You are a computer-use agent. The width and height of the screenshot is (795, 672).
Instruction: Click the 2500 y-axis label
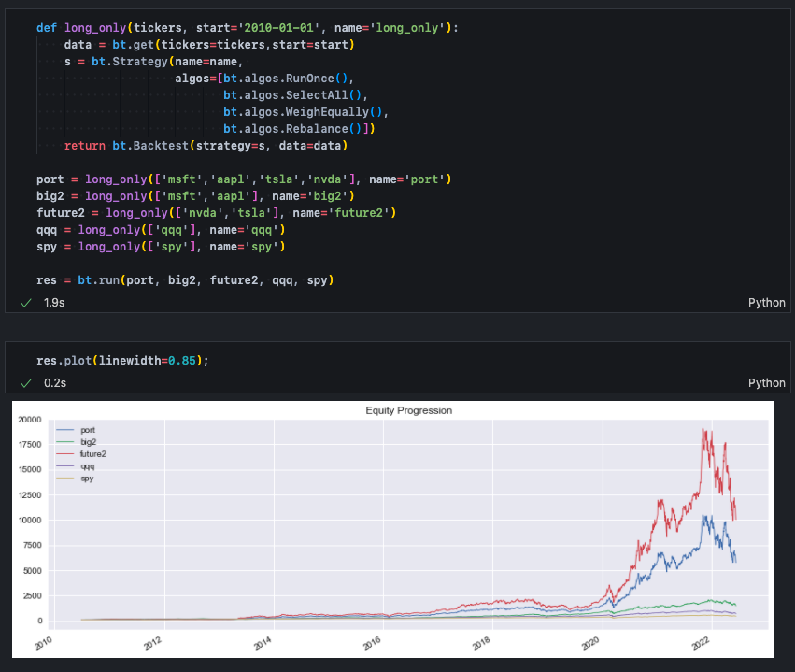click(32, 596)
